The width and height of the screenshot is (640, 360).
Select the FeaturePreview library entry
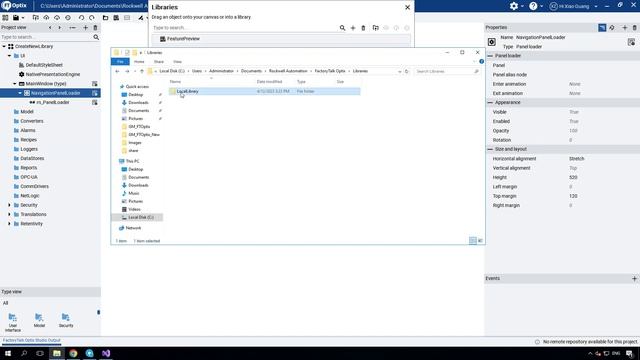tap(281, 39)
